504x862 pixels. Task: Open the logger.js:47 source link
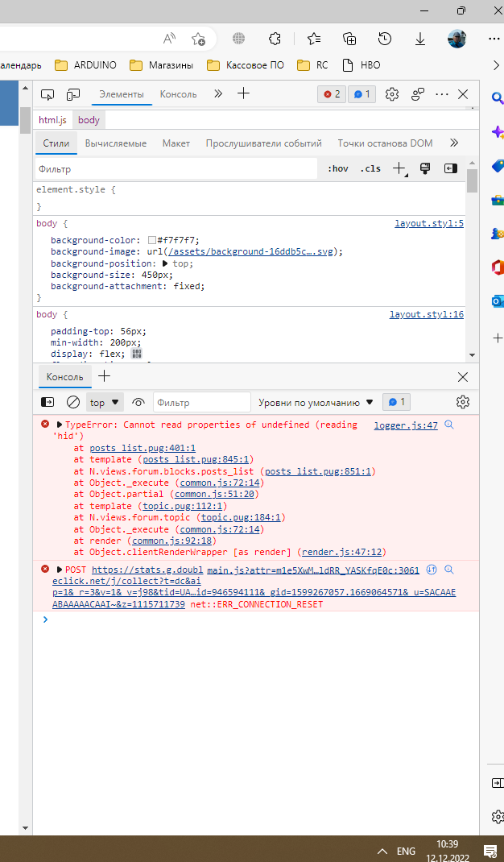(406, 425)
